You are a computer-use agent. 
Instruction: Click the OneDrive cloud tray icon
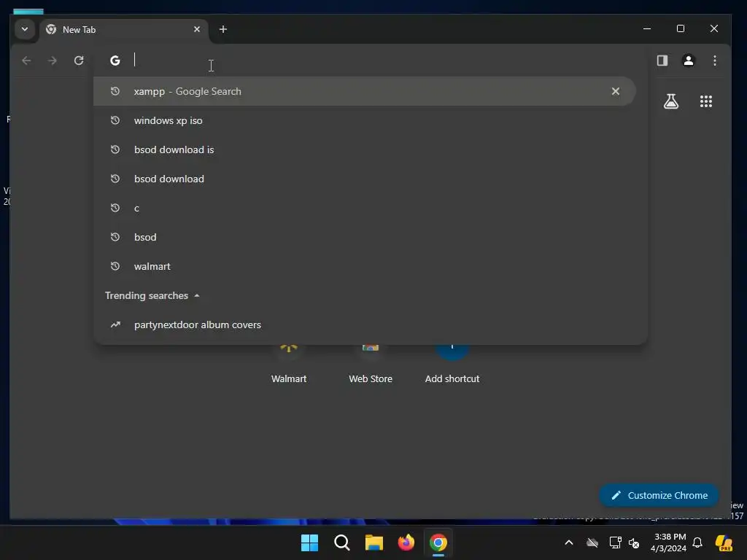tap(592, 542)
